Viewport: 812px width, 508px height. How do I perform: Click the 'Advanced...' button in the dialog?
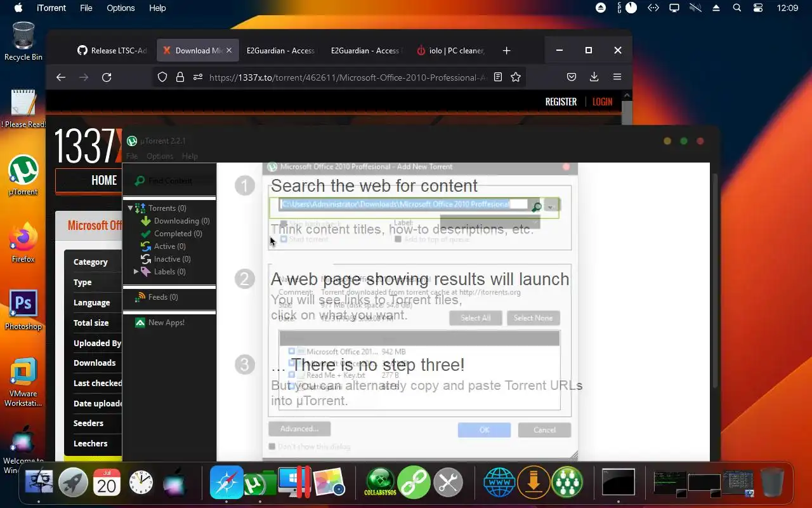(299, 429)
